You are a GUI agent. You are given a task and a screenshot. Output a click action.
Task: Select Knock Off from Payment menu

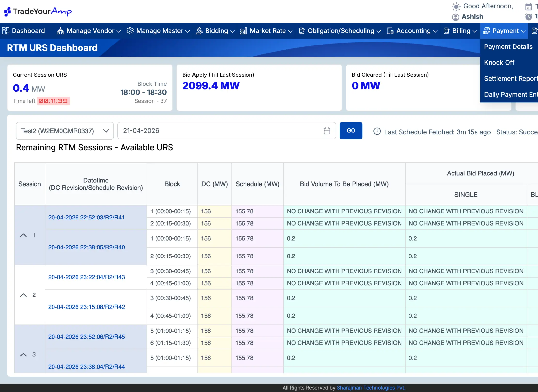pyautogui.click(x=499, y=63)
